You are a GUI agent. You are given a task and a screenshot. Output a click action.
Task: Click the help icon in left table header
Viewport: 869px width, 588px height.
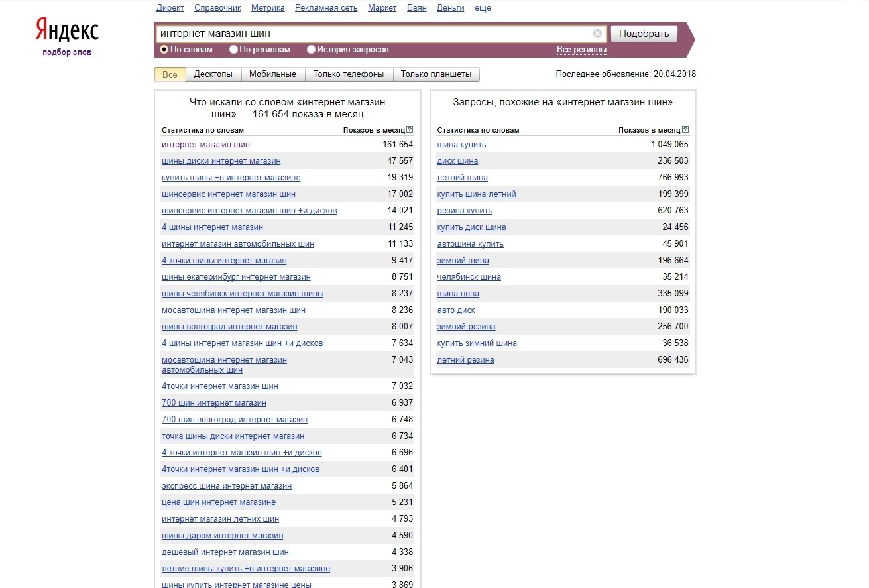coord(410,130)
